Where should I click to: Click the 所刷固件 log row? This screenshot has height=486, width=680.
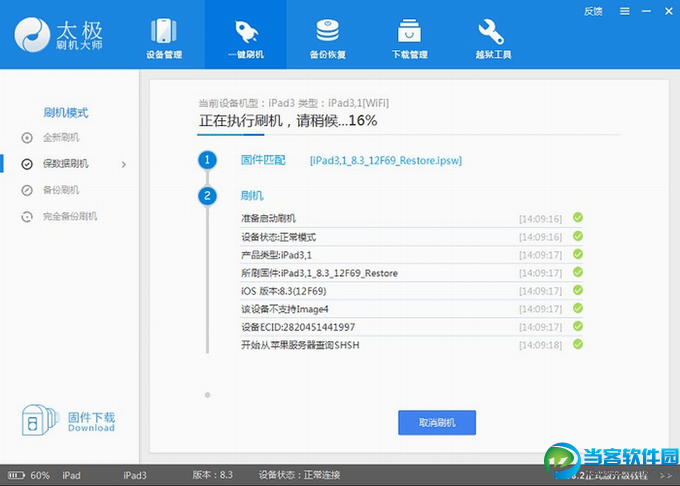coord(412,273)
